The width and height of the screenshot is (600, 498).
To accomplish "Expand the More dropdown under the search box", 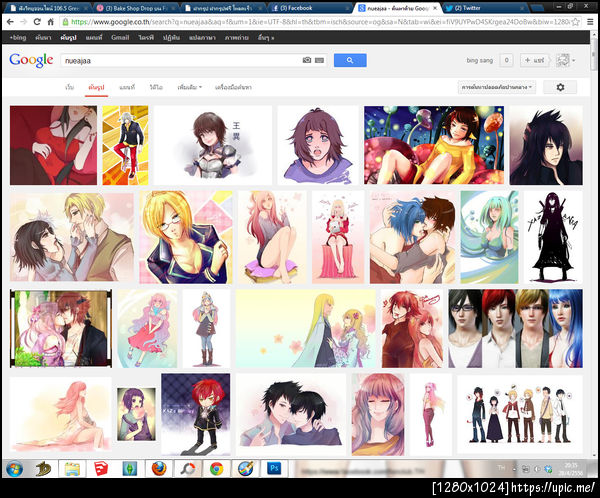I will point(189,87).
